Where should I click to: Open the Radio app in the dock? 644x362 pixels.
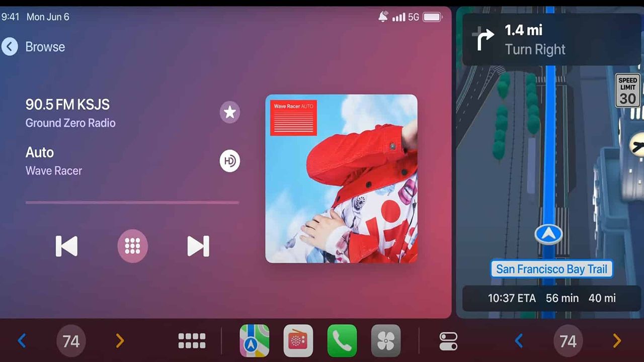click(x=298, y=341)
